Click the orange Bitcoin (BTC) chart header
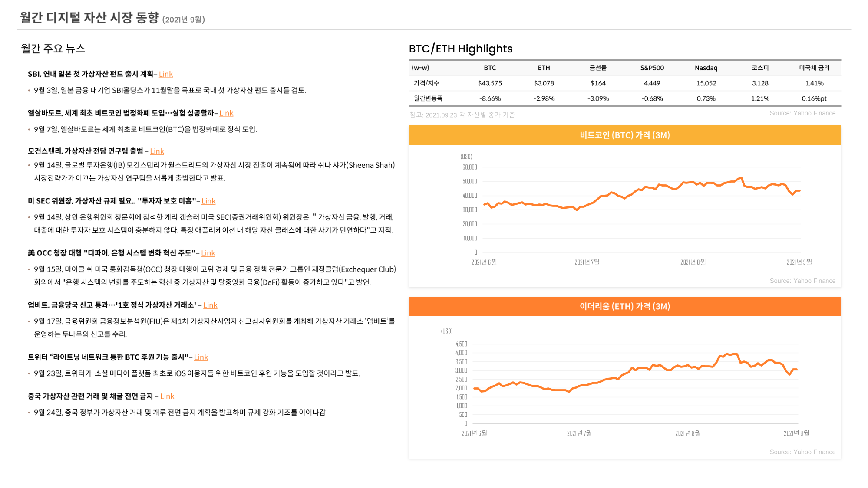 624,135
